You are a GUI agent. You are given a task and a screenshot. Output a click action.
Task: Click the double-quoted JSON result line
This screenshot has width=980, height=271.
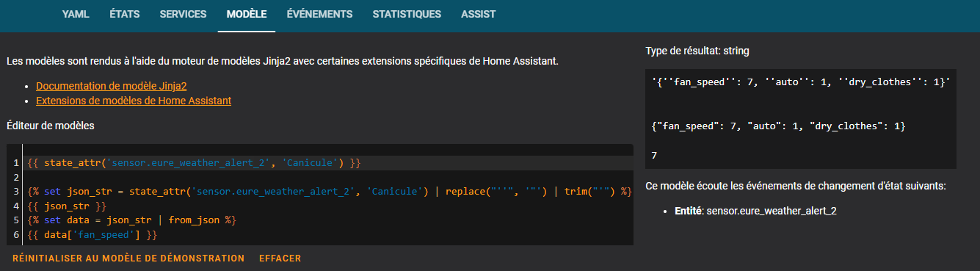[779, 126]
